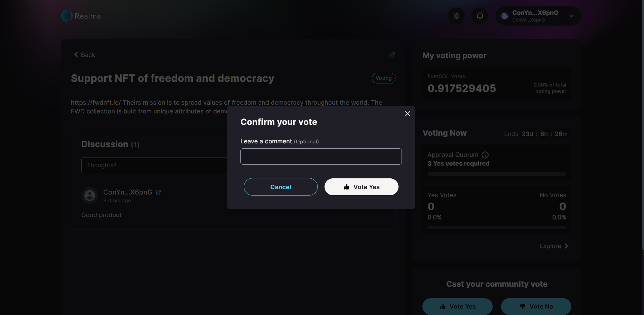
Task: Cancel the vote confirmation
Action: [280, 187]
